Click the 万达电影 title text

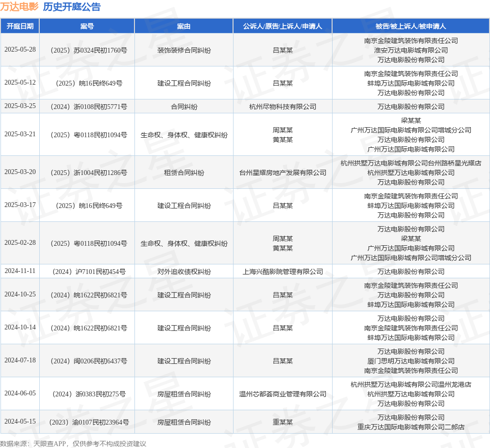[x=19, y=7]
